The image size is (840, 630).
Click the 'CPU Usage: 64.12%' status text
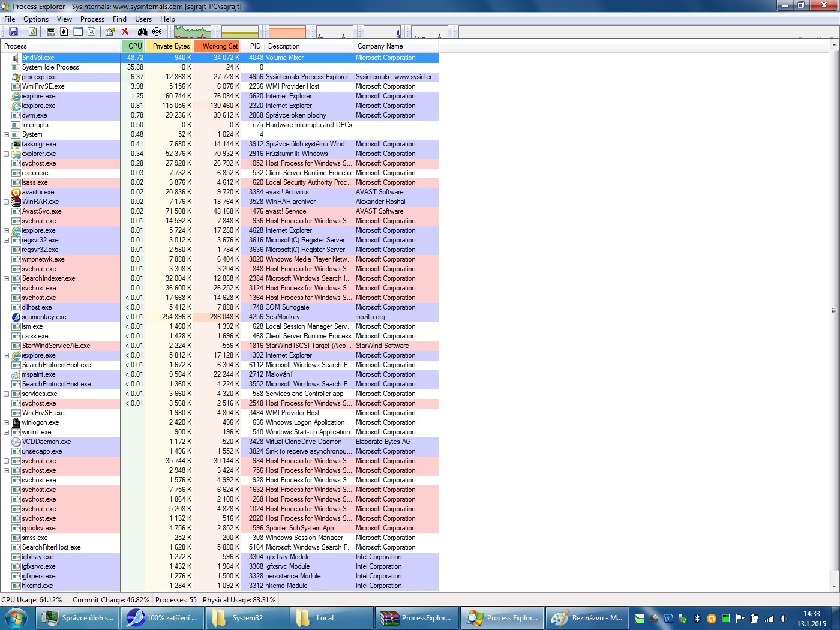coord(32,600)
